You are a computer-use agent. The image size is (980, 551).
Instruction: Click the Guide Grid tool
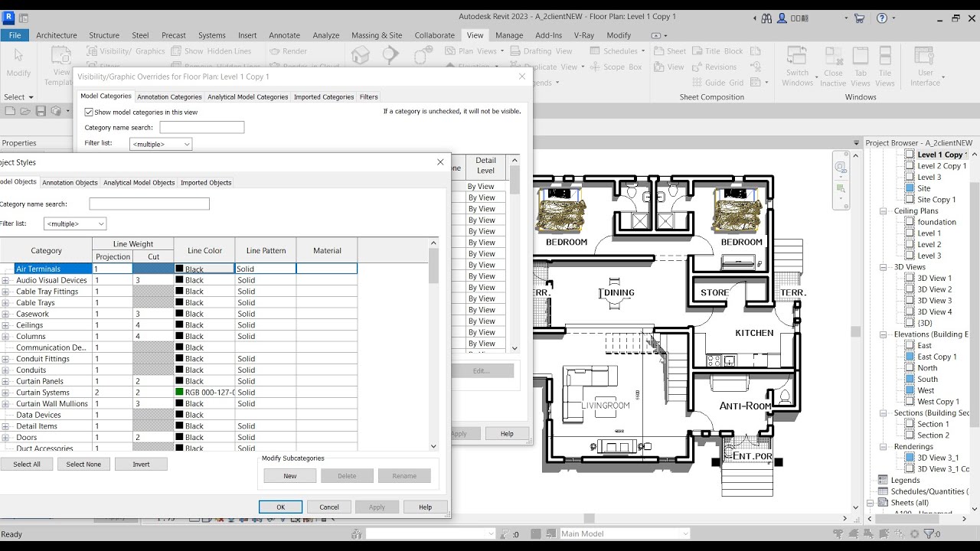coord(717,83)
